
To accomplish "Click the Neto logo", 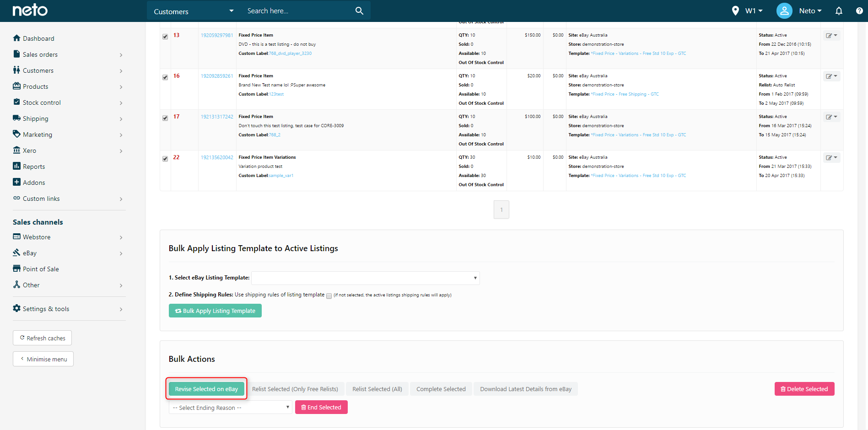I will pos(30,10).
